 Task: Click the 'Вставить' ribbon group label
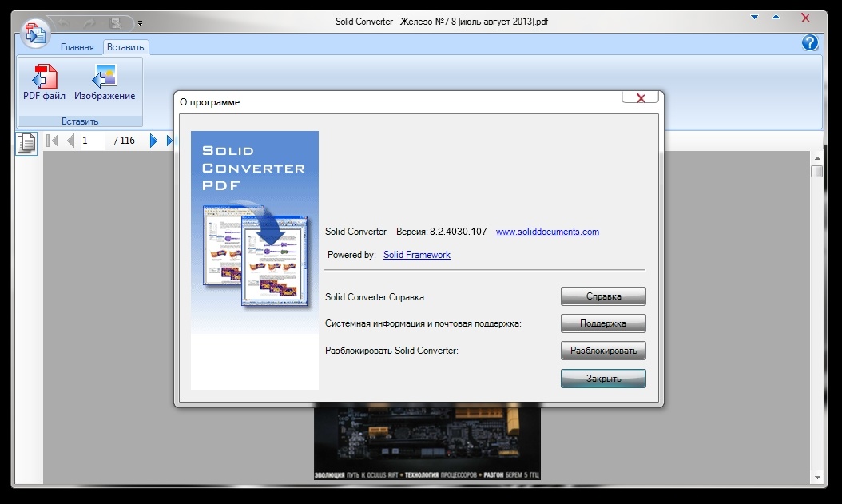tap(80, 121)
